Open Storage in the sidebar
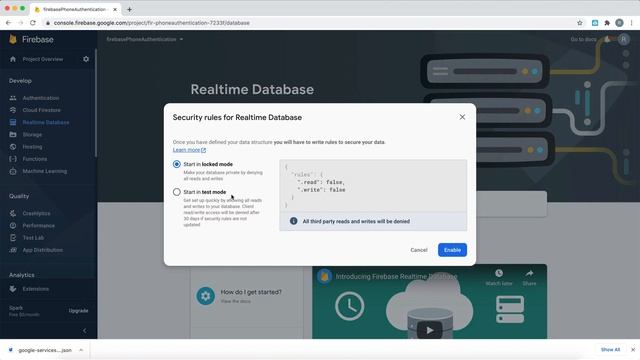The width and height of the screenshot is (640, 360). click(32, 135)
